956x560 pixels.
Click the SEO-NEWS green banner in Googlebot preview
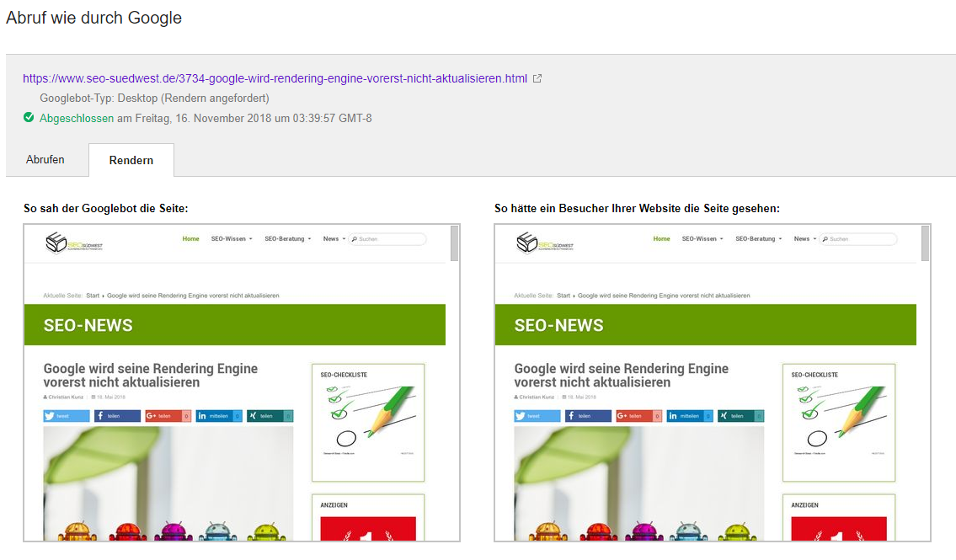235,325
